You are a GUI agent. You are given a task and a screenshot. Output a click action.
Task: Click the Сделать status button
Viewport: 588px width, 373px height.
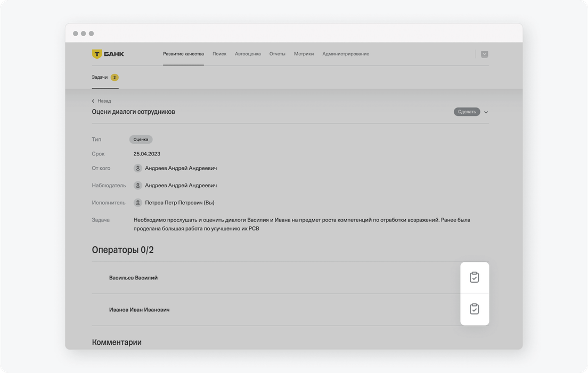467,112
